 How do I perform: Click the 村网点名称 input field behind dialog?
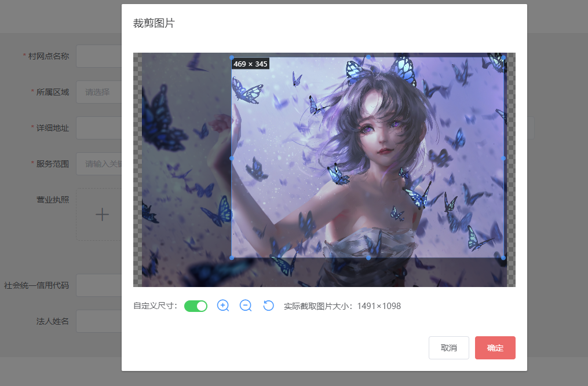point(99,56)
